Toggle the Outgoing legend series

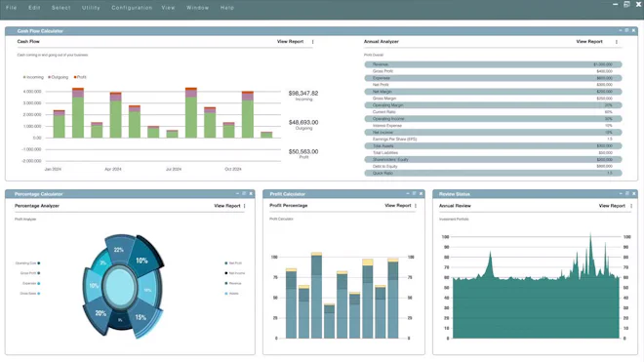point(58,77)
